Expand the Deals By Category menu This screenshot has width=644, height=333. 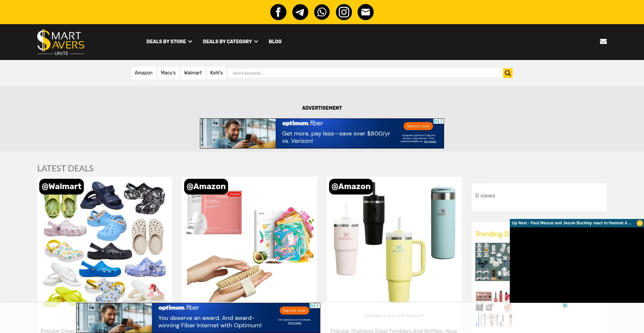(230, 42)
